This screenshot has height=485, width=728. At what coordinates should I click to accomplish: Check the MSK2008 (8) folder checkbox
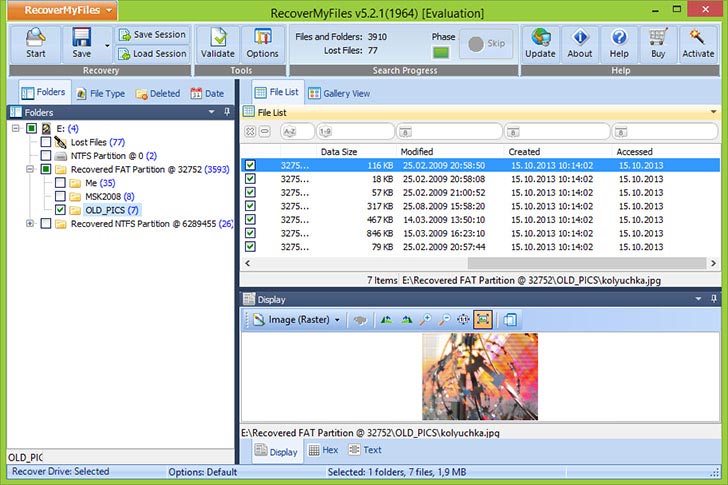(60, 196)
